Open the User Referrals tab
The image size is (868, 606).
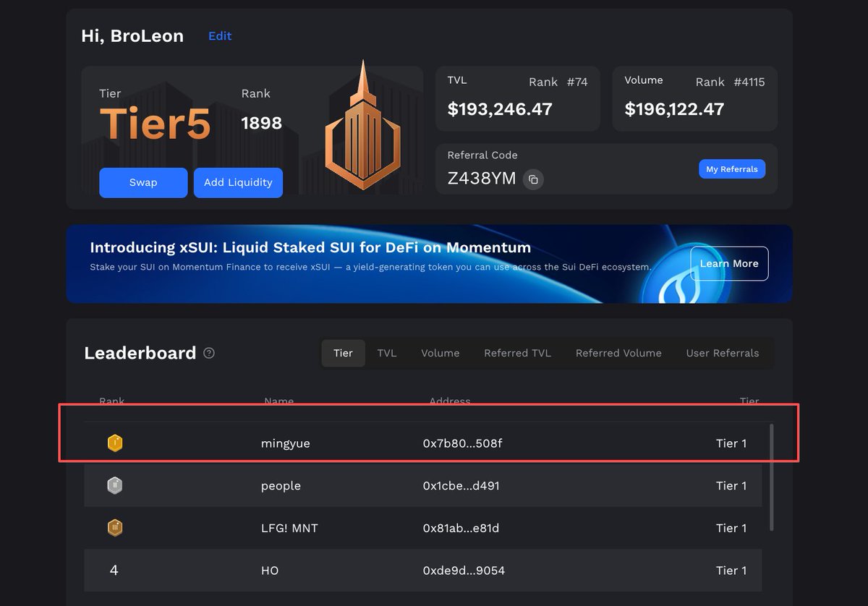pyautogui.click(x=723, y=353)
